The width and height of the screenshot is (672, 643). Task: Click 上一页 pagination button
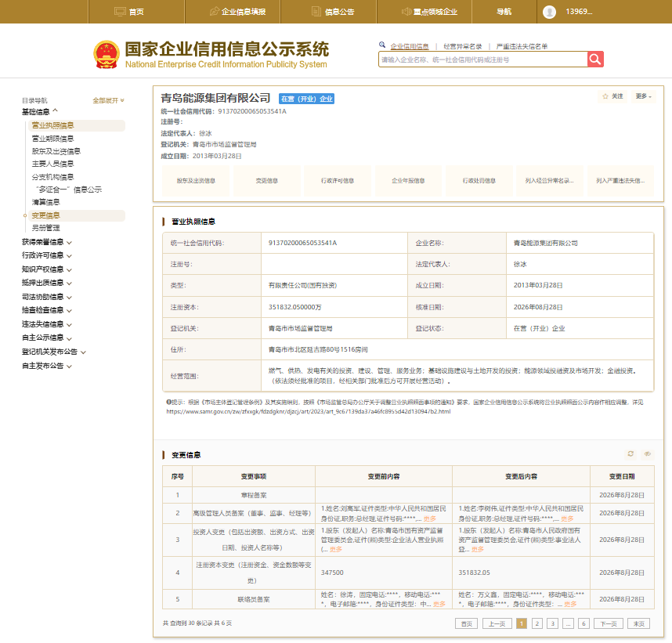[497, 623]
